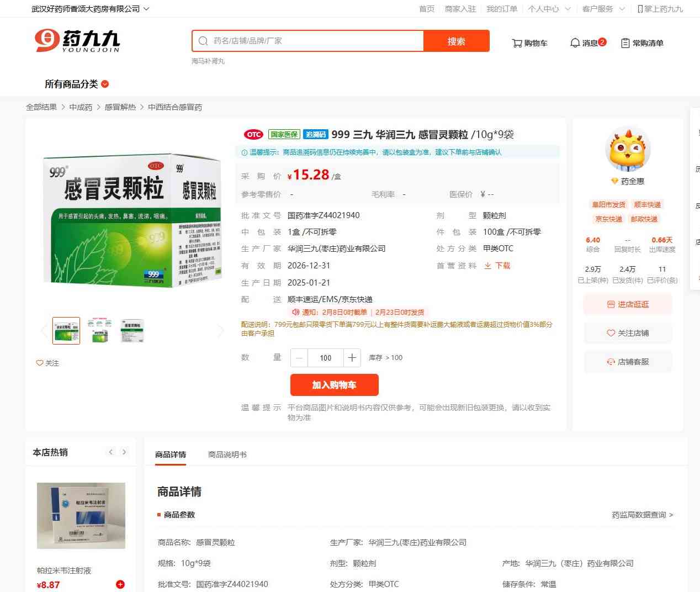The width and height of the screenshot is (700, 592).
Task: Go to previous hot-selling item
Action: 111,452
